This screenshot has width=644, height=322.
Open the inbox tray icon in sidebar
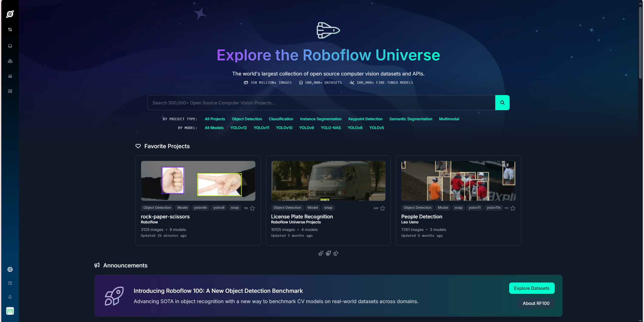(10, 46)
